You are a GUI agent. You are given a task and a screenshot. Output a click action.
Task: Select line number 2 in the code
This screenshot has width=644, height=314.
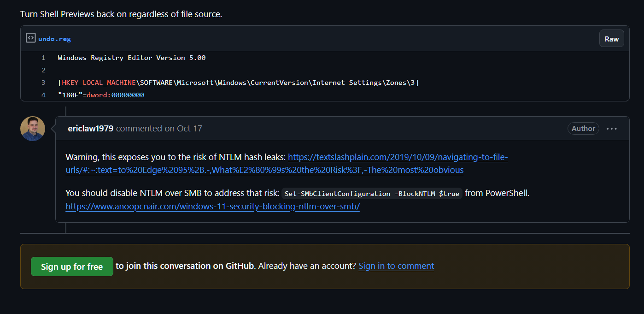point(43,70)
